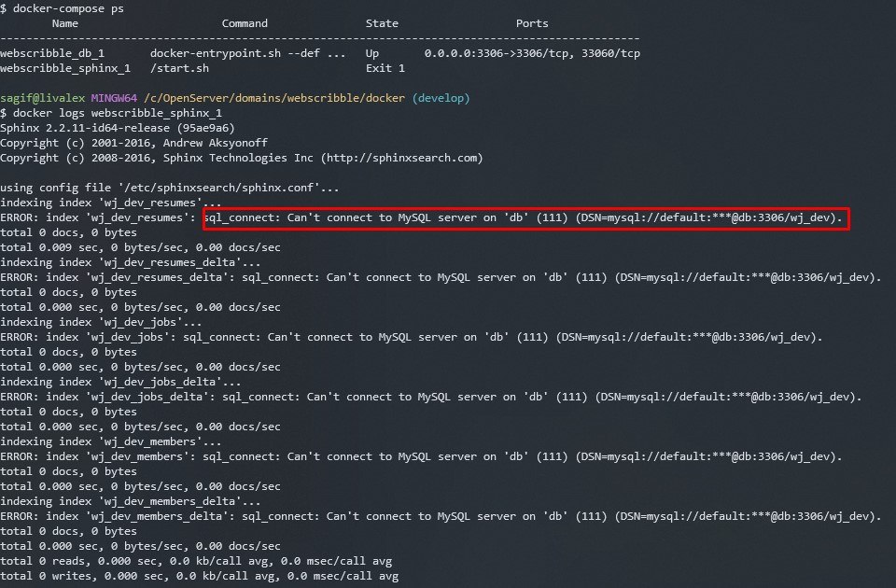Click the 'Exit 1' state value
This screenshot has height=588, width=896.
(385, 68)
